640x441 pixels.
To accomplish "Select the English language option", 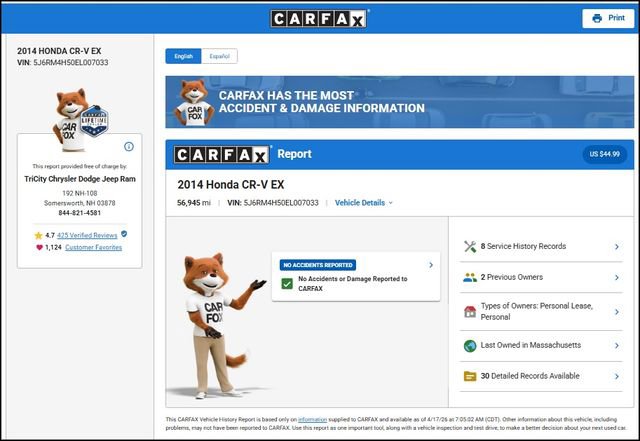I will pyautogui.click(x=184, y=56).
